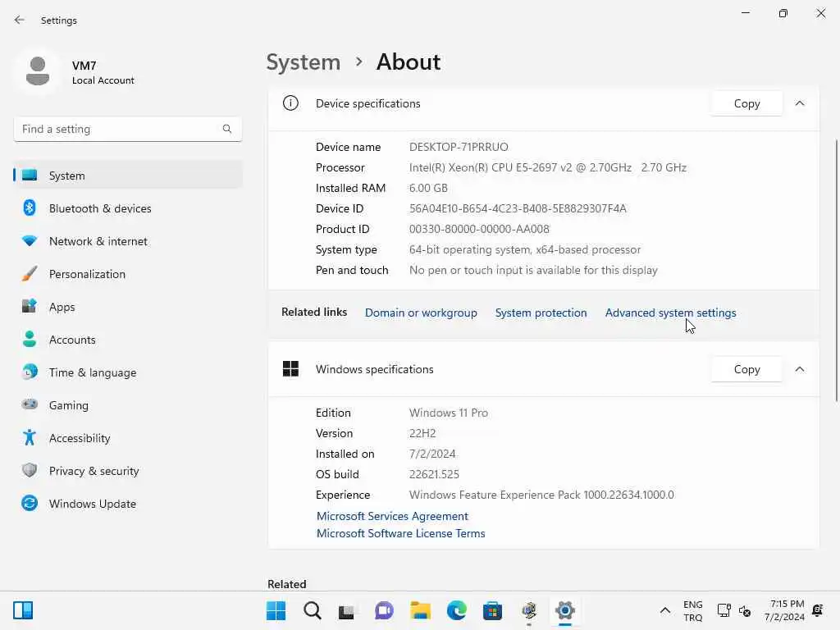Click the Network wifi icon in sidebar
The height and width of the screenshot is (630, 840).
coord(30,241)
